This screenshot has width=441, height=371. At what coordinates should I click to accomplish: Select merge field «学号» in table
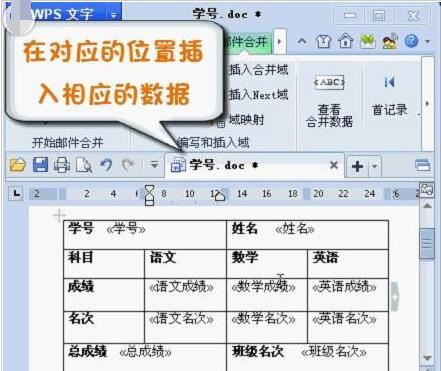126,229
